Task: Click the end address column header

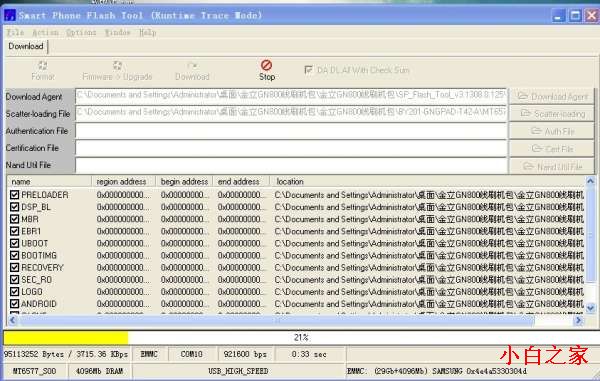Action: pos(241,181)
